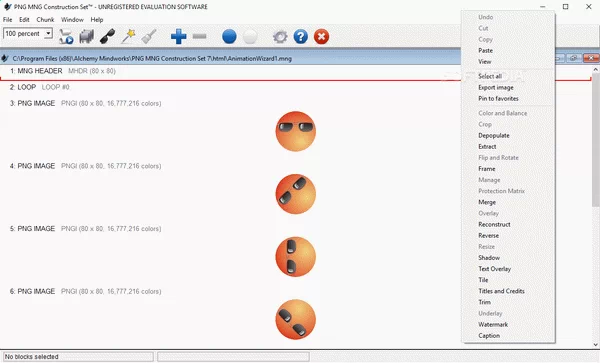Click the application icon in title bar
This screenshot has width=600, height=363.
[7, 7]
